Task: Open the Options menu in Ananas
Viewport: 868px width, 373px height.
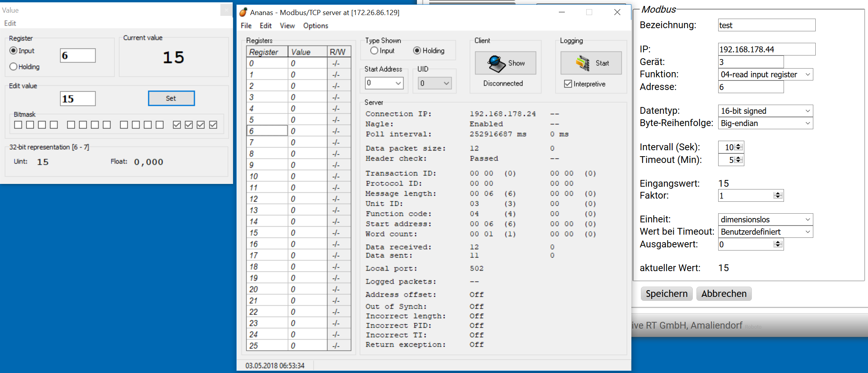Action: click(315, 26)
